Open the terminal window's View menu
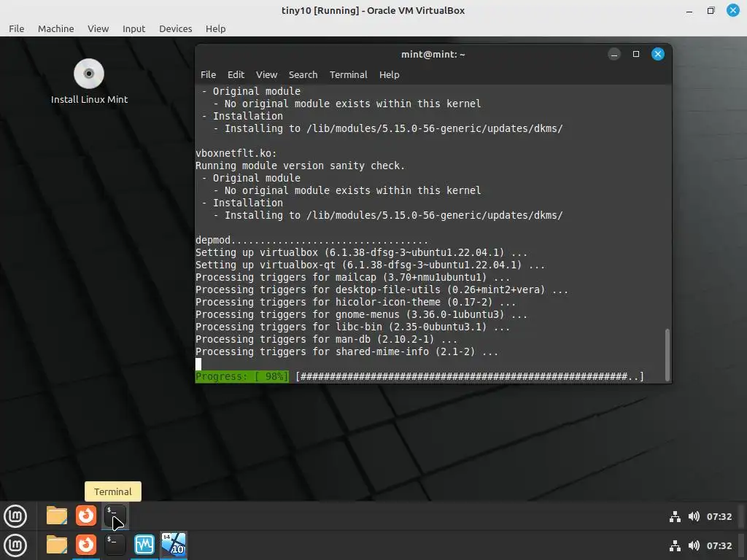The width and height of the screenshot is (747, 560). pyautogui.click(x=266, y=75)
